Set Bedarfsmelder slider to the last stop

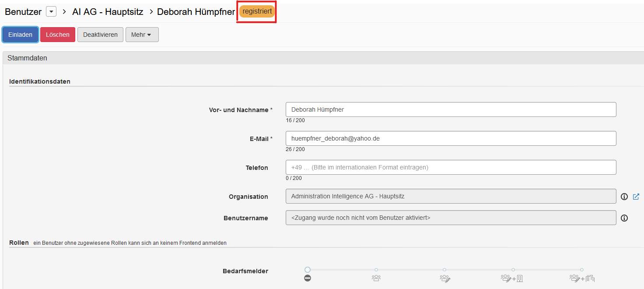(582, 270)
